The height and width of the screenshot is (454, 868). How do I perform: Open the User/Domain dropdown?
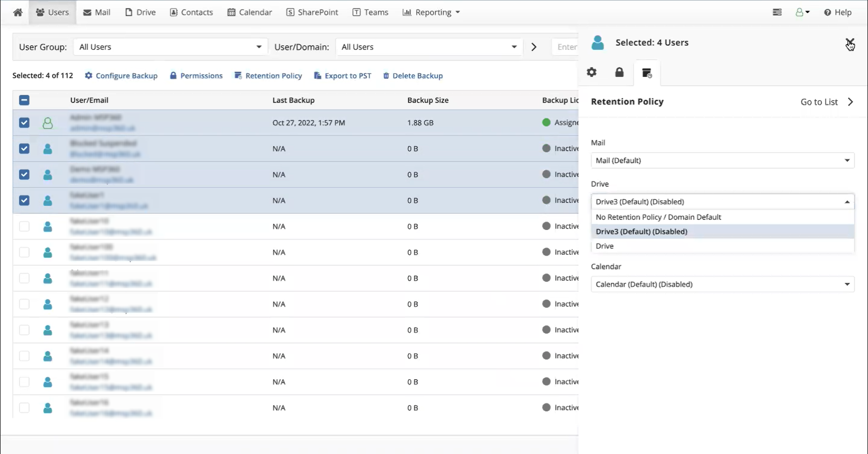pyautogui.click(x=429, y=47)
